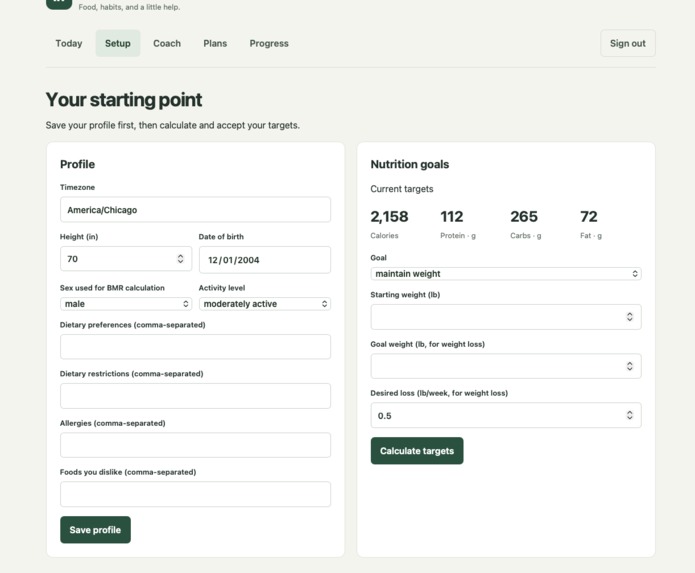
Task: Click the 2,158 Calories value
Action: tap(389, 217)
